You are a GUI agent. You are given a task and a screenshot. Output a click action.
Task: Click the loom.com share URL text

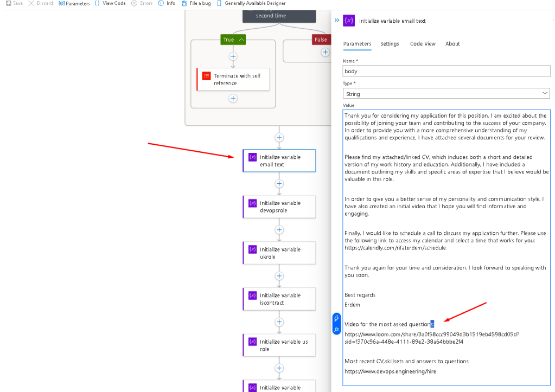pyautogui.click(x=432, y=338)
